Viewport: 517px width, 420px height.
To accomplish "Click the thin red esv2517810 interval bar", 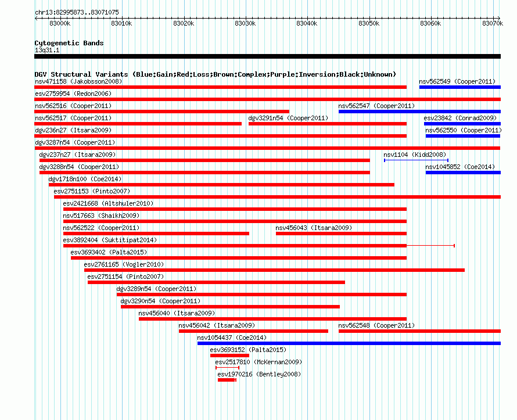I will [x=227, y=368].
